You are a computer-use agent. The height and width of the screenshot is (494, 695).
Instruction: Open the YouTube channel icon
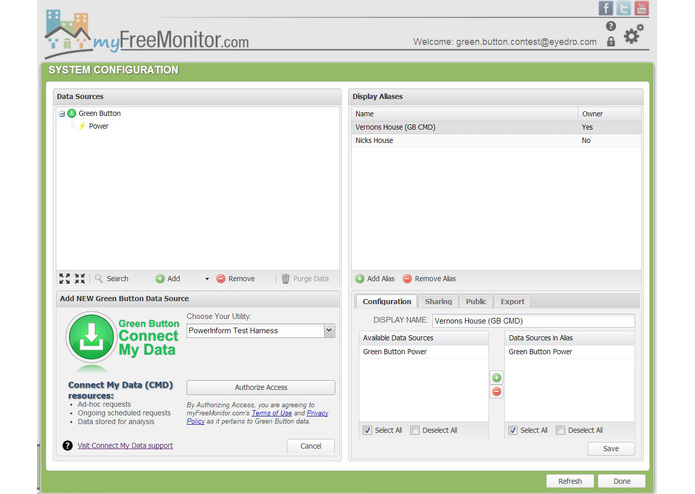pyautogui.click(x=641, y=8)
